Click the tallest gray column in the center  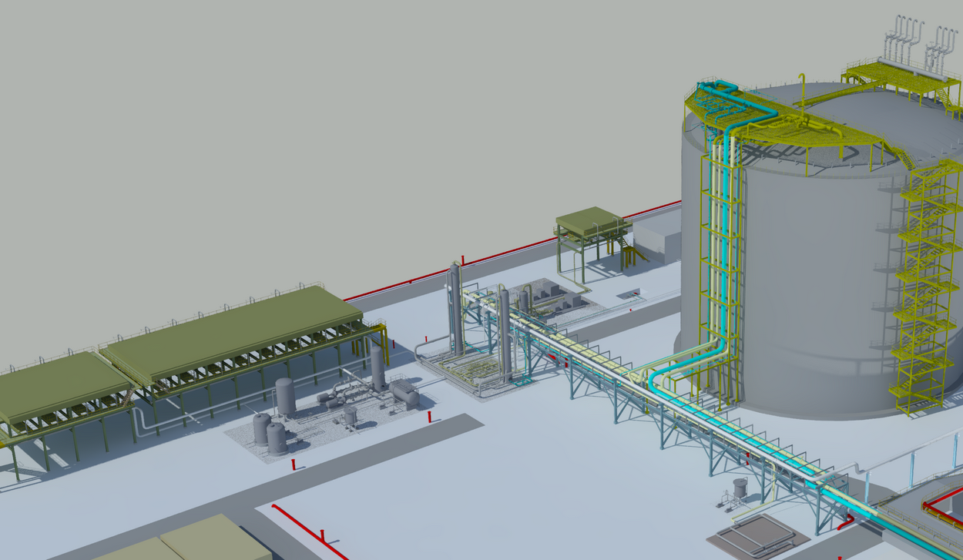click(x=455, y=308)
